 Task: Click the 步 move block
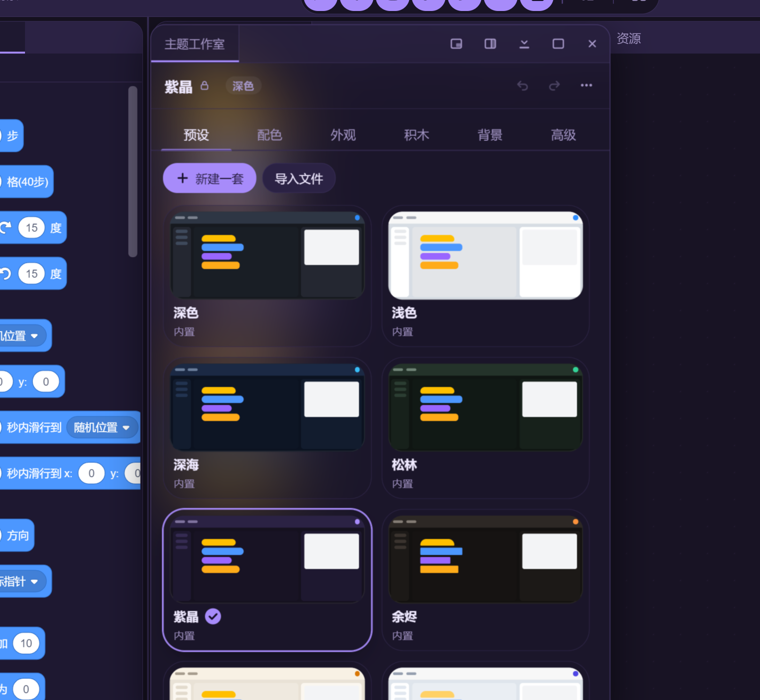point(11,135)
